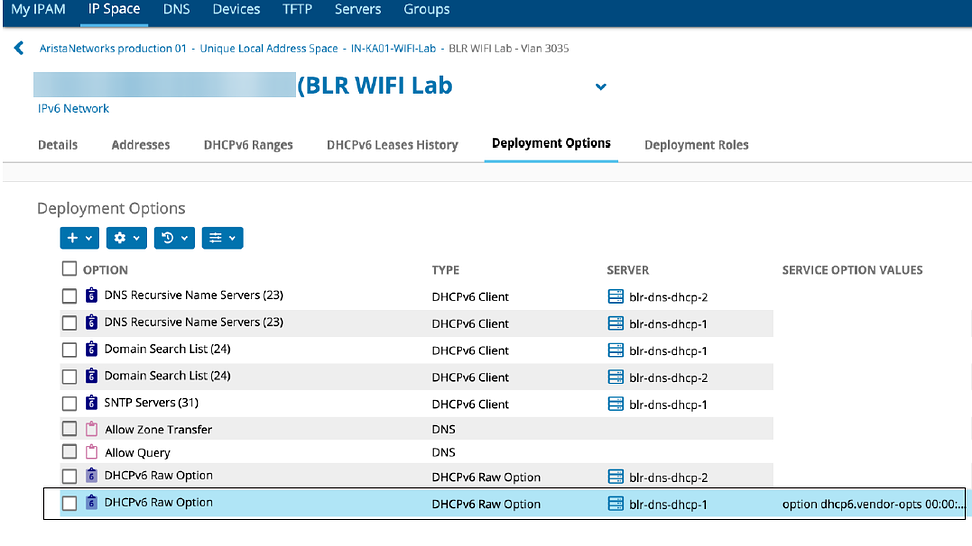Open the list settings sliders dropdown

coord(222,238)
